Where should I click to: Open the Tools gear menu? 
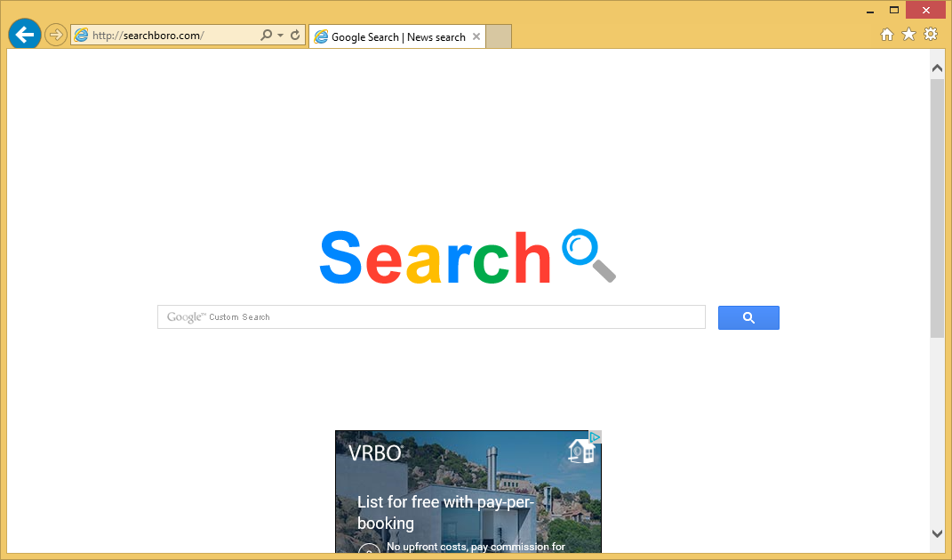(930, 34)
